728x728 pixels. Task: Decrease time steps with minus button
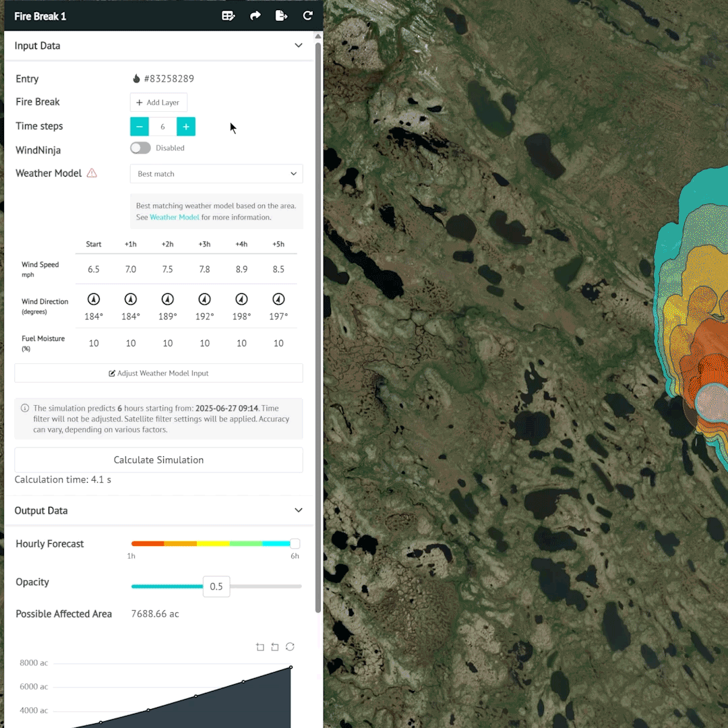coord(140,126)
